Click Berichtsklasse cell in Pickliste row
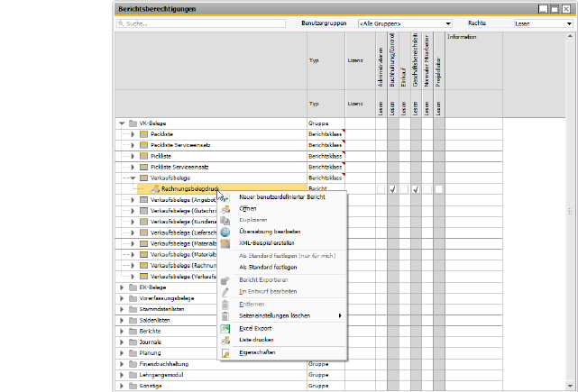The image size is (578, 392). [x=326, y=156]
